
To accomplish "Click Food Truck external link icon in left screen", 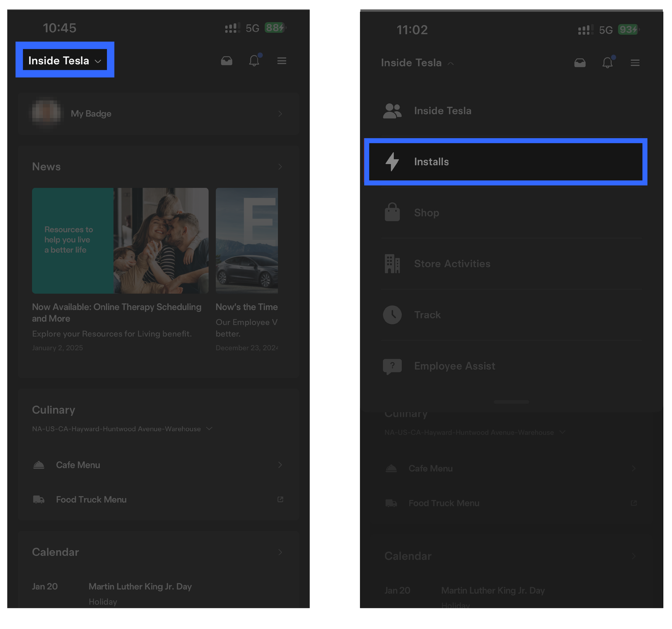I will click(x=280, y=499).
